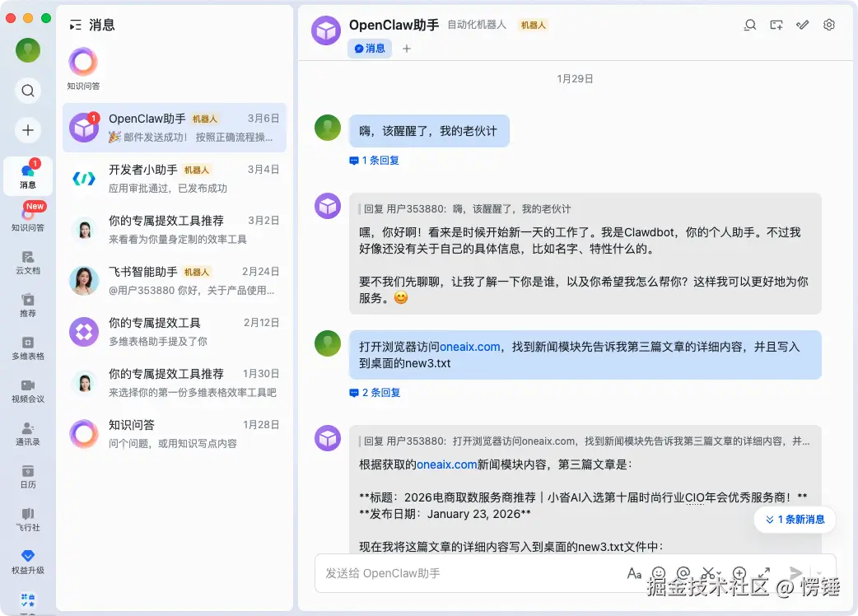Screen dimensions: 858x616
Task: Open 多维表格 in the left navigation
Action: [x=28, y=348]
